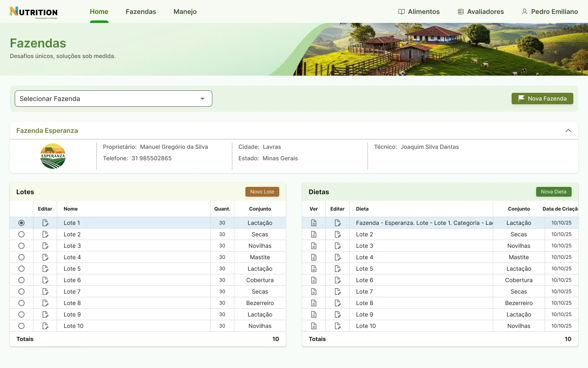This screenshot has height=368, width=588.
Task: Edit Lote 3 in the Lotes table
Action: coord(45,246)
